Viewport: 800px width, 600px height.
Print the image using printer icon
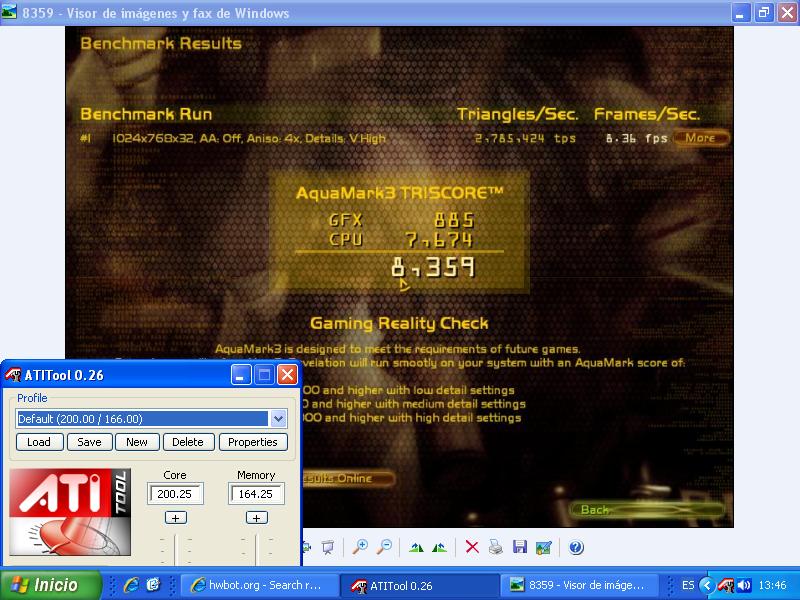[x=495, y=547]
